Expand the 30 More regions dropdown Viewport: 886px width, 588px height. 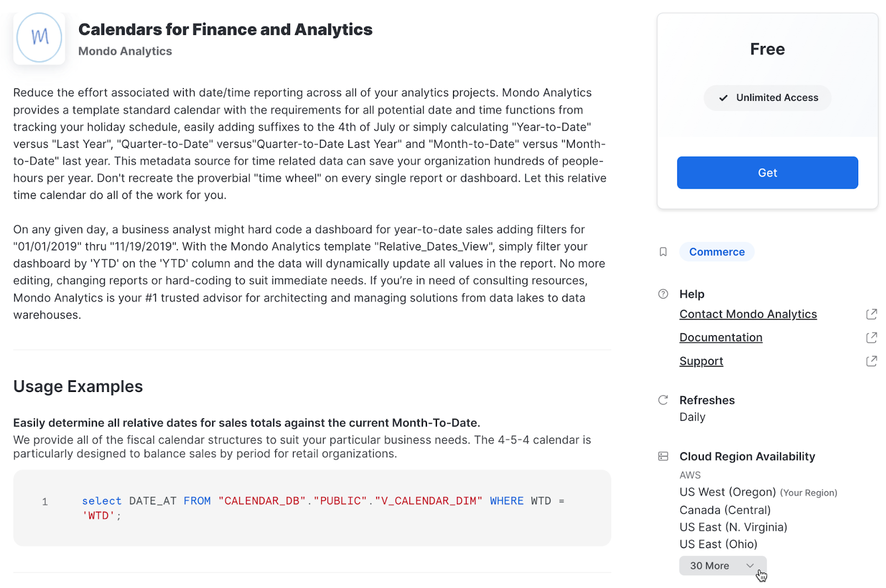tap(710, 566)
